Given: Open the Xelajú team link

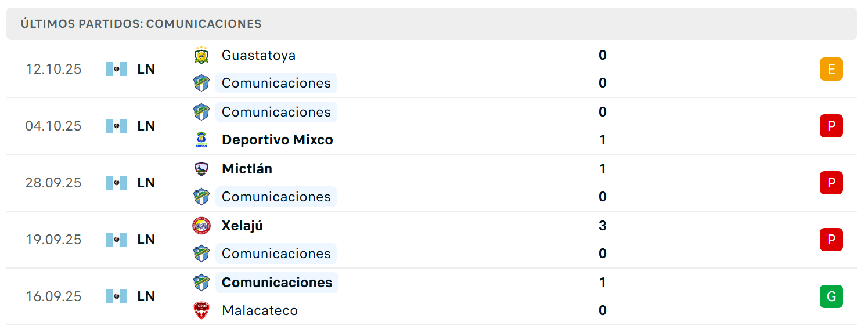Looking at the screenshot, I should point(242,226).
